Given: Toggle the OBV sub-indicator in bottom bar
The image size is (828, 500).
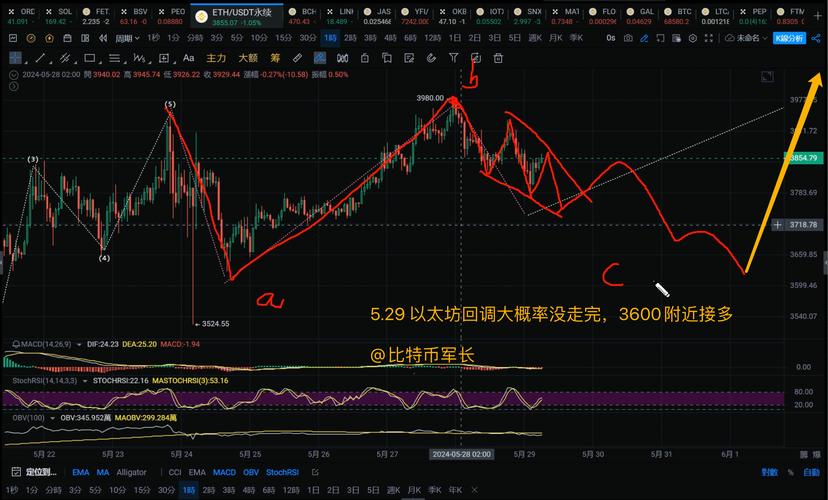Looking at the screenshot, I should pos(251,473).
